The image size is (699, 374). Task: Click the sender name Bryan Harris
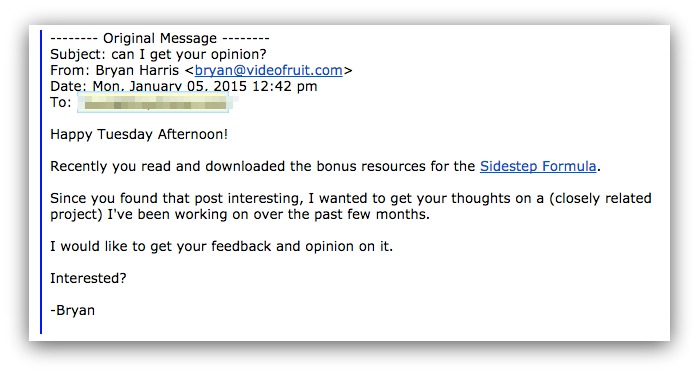137,70
